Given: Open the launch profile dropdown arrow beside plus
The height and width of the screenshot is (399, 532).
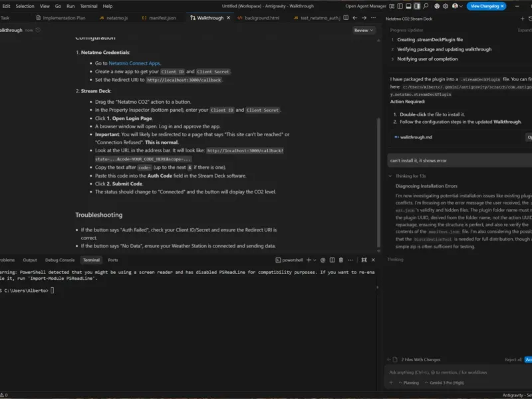Looking at the screenshot, I should [315, 260].
